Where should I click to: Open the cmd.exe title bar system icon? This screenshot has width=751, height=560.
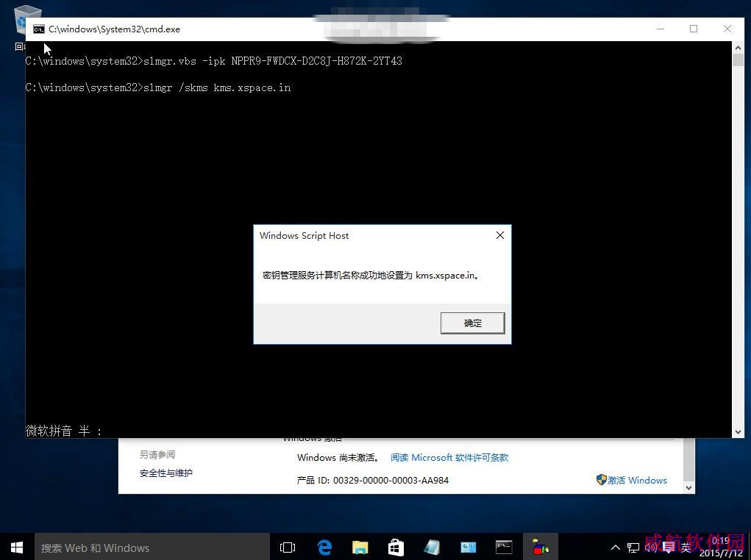click(39, 29)
